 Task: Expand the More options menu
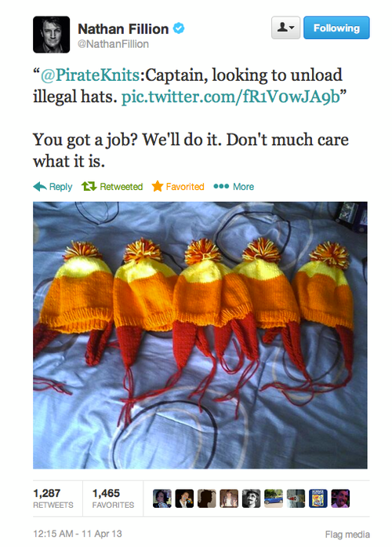tap(234, 187)
